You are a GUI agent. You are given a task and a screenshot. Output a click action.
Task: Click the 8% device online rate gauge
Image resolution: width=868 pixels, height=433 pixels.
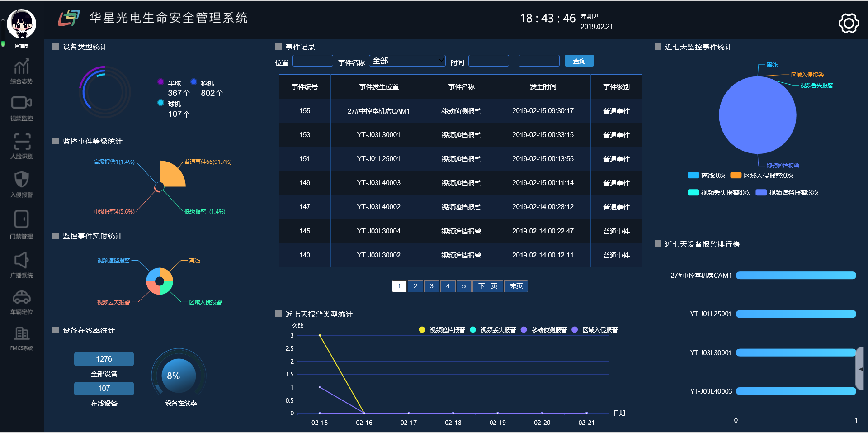point(179,376)
